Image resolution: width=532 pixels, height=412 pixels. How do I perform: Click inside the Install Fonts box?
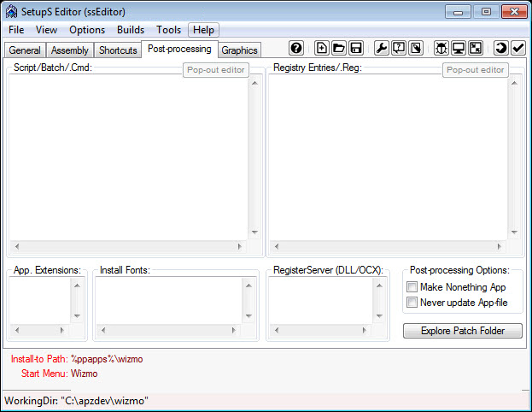168,301
